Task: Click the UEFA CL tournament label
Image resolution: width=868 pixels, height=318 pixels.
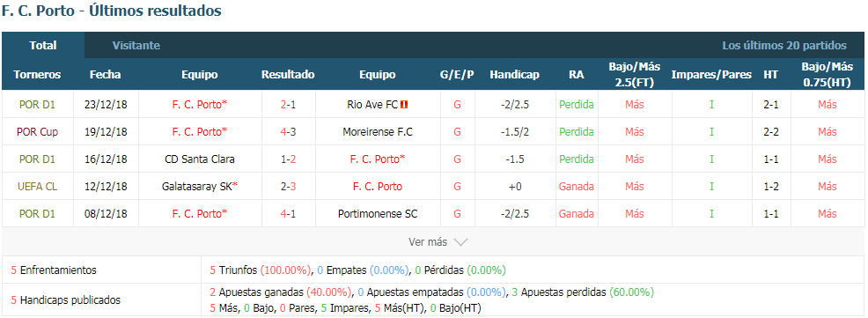Action: (37, 186)
